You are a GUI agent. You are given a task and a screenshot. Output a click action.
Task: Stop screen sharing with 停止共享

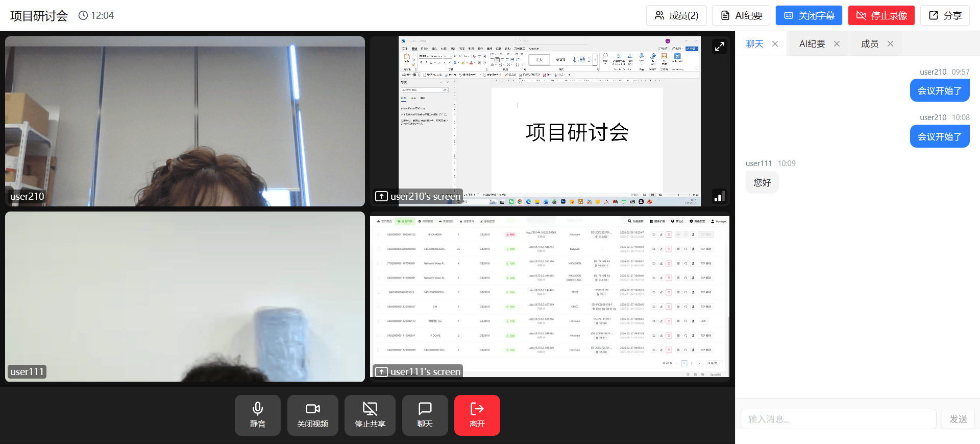point(370,415)
